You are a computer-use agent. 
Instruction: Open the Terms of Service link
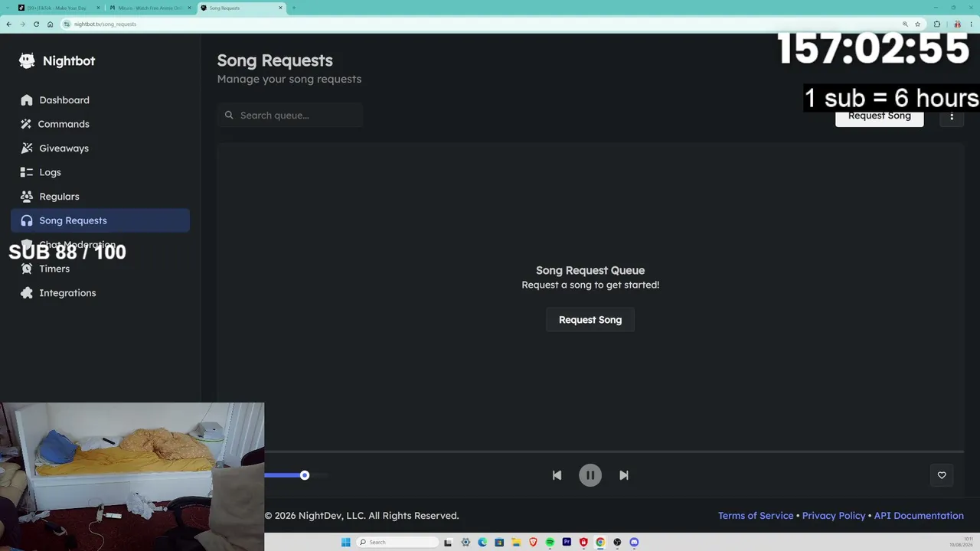coord(756,516)
